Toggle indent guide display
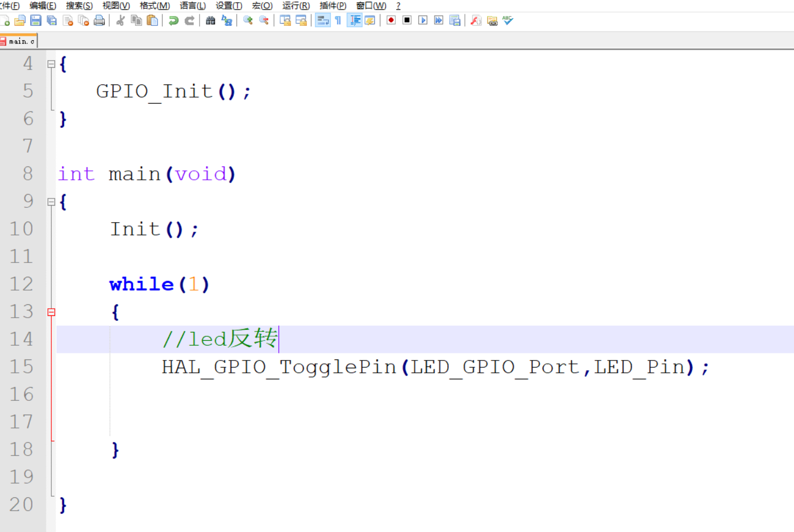The height and width of the screenshot is (532, 794). pyautogui.click(x=355, y=20)
